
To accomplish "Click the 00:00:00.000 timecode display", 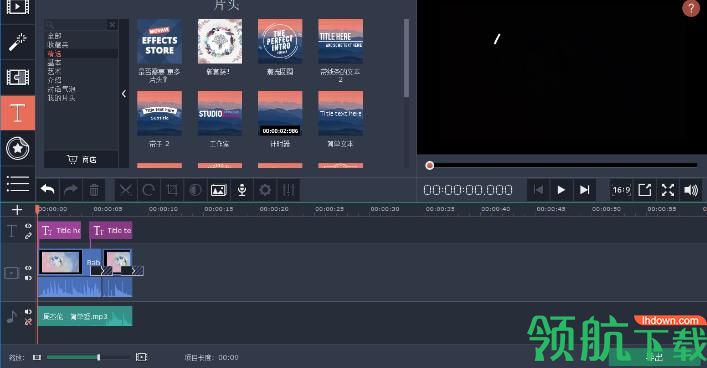I will 468,190.
